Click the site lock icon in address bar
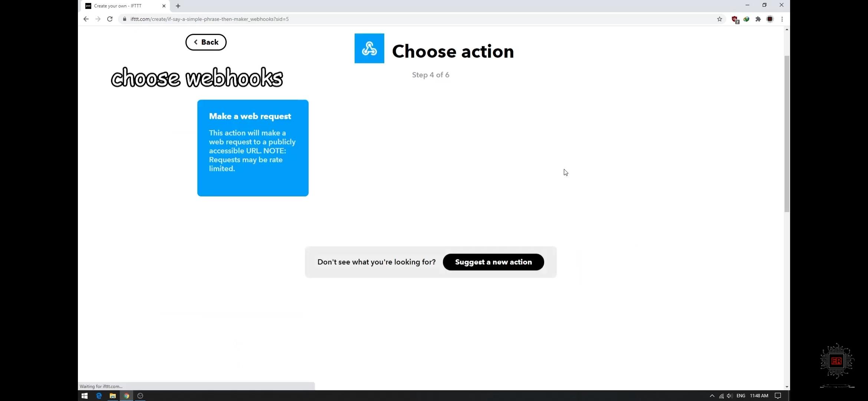Screen dimensions: 868x401 [x=125, y=19]
